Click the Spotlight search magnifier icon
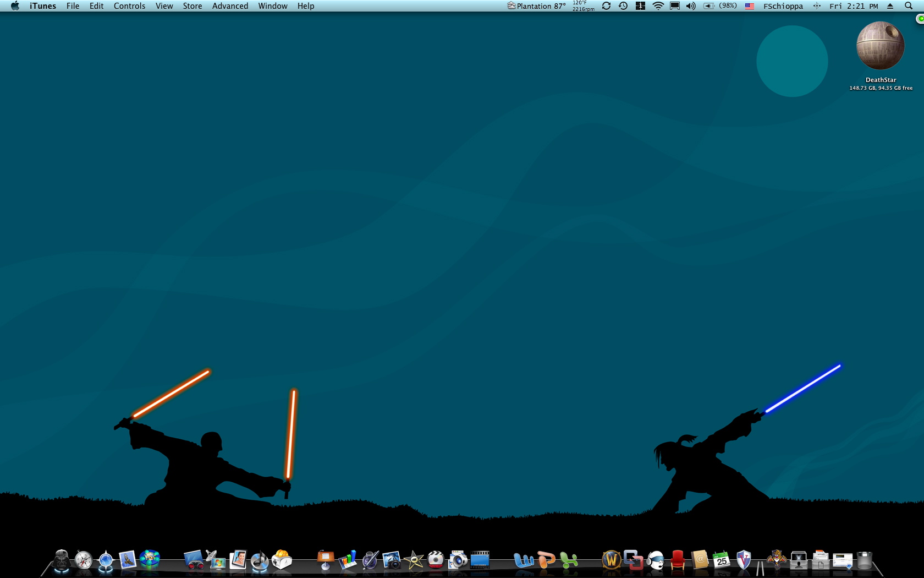This screenshot has height=578, width=924. [x=909, y=6]
